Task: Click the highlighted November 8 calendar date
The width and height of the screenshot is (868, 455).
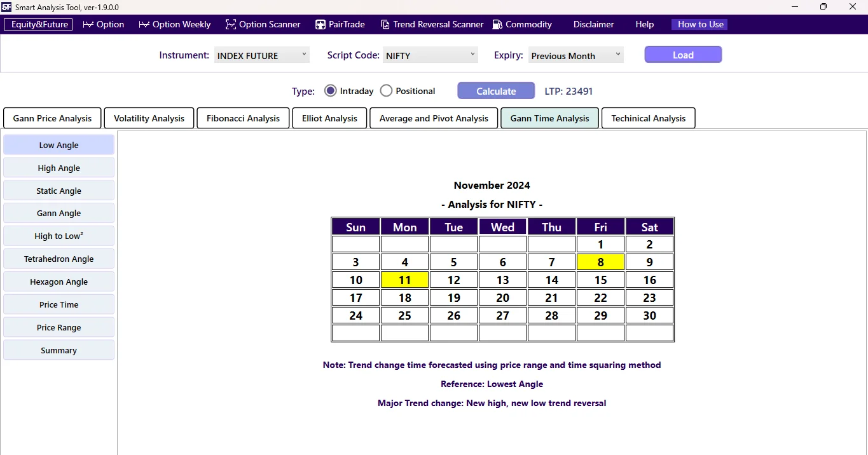Action: click(x=600, y=261)
